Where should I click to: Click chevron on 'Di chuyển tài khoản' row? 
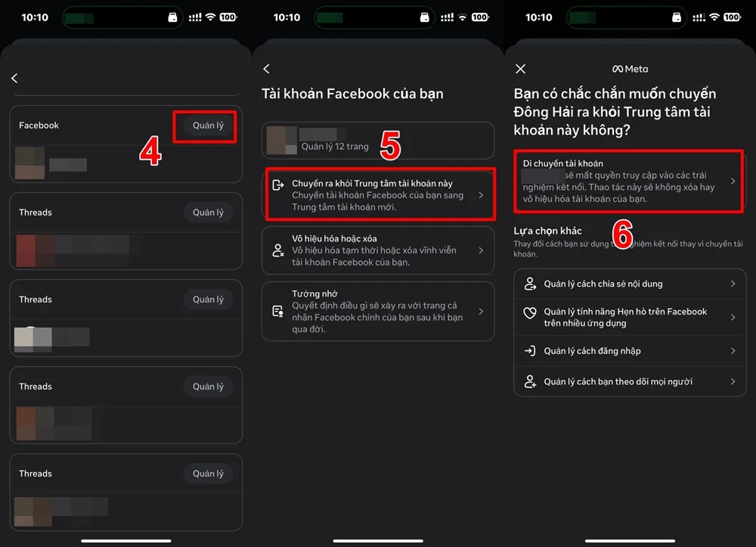pyautogui.click(x=733, y=182)
